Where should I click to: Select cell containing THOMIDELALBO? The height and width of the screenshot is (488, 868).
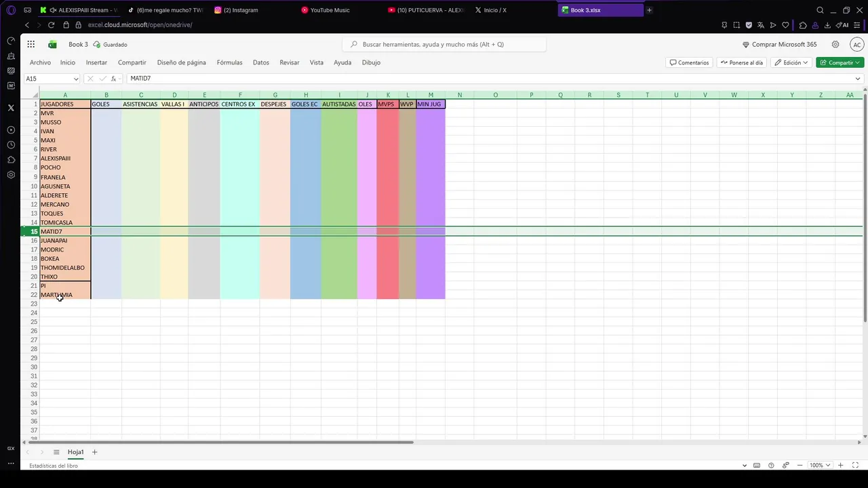tap(65, 268)
